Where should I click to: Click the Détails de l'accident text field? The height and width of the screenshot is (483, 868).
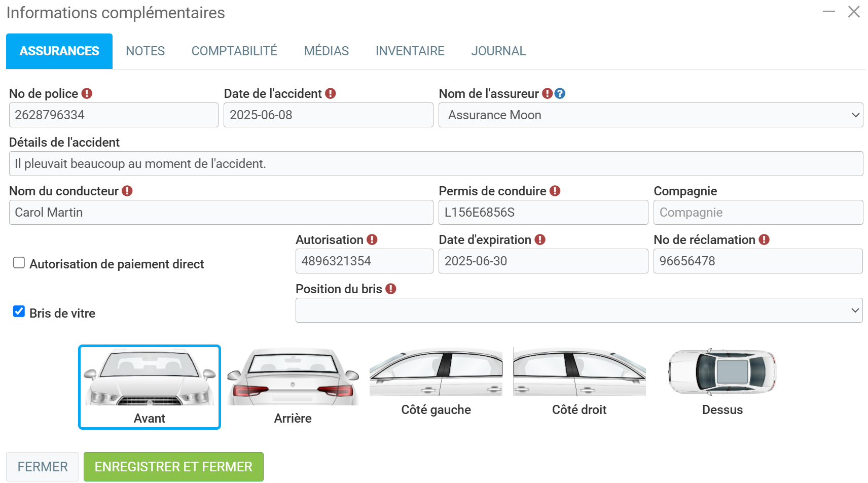[436, 164]
